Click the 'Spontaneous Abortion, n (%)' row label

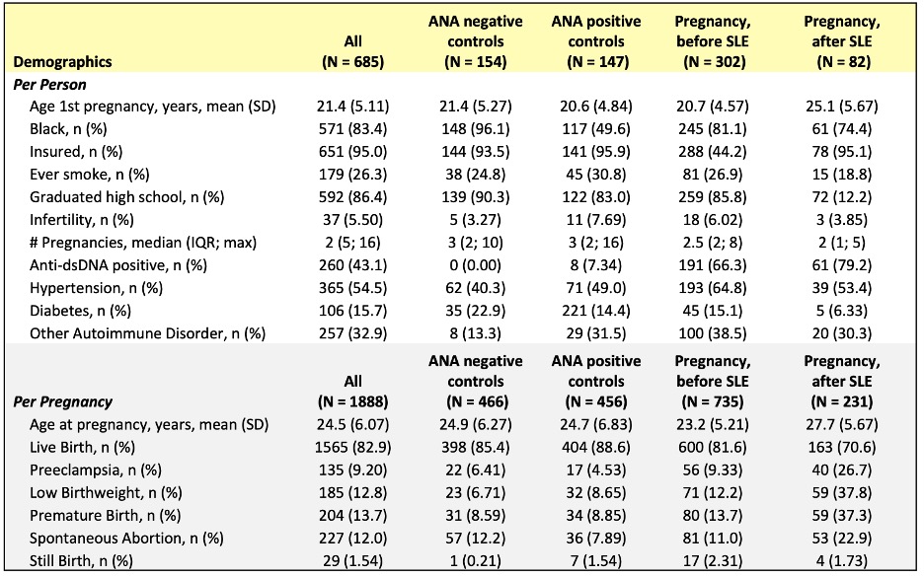tap(117, 540)
